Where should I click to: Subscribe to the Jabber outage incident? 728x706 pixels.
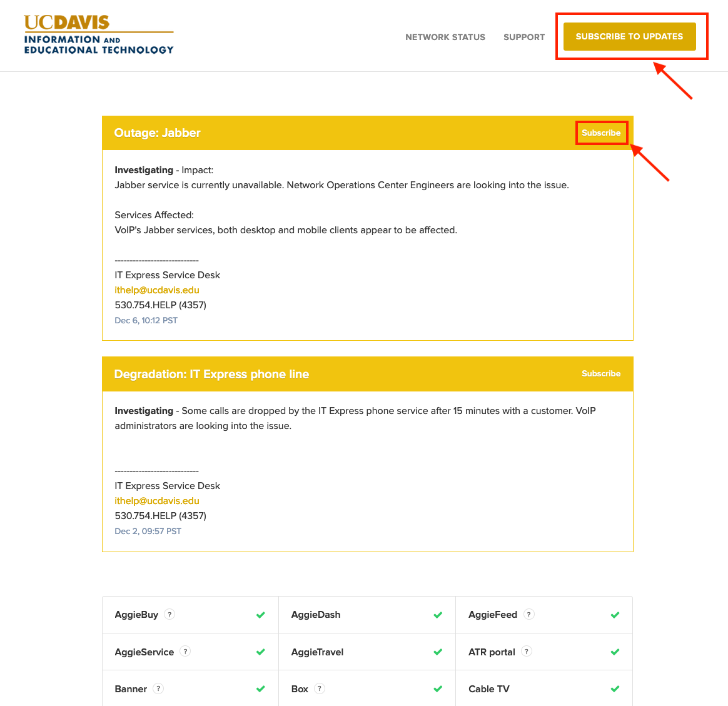pyautogui.click(x=601, y=133)
